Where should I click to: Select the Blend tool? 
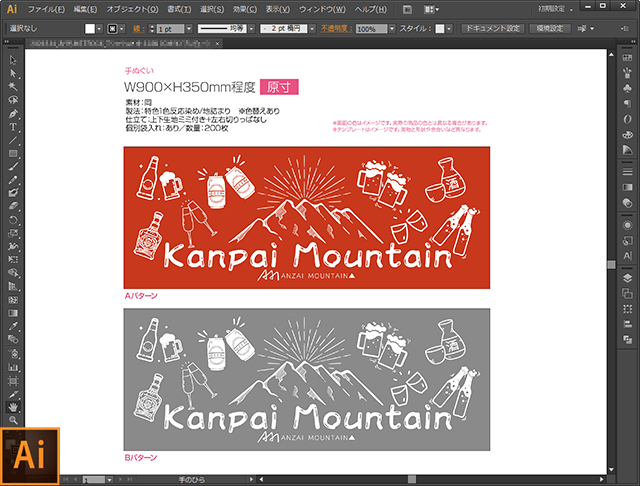[13, 340]
